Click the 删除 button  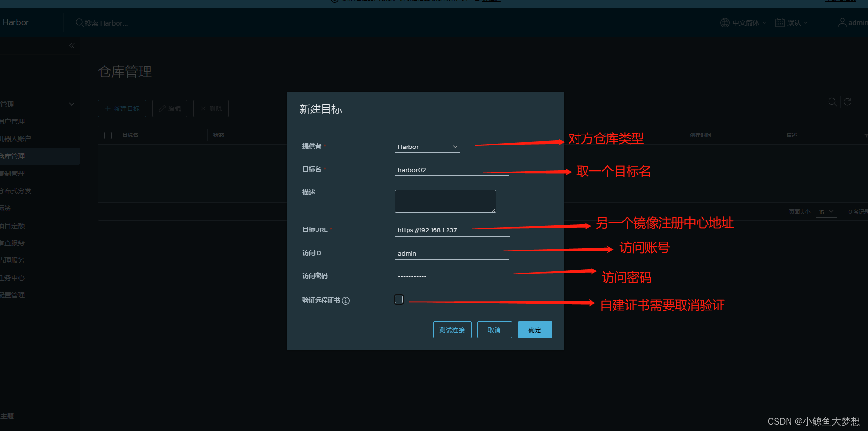211,108
